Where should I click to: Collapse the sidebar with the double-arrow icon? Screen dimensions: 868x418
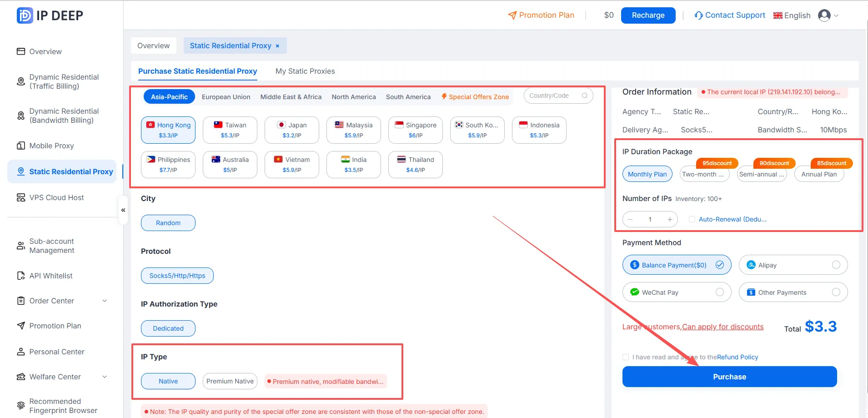coord(123,210)
